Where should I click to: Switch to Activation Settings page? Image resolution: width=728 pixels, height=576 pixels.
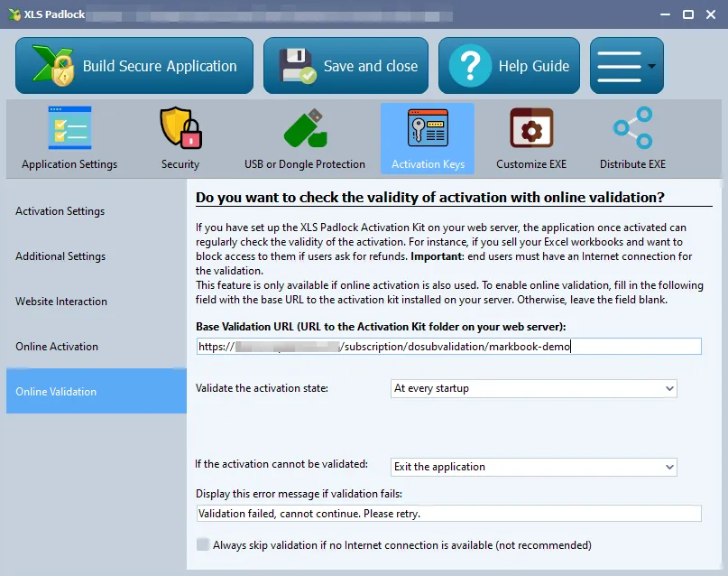tap(97, 211)
